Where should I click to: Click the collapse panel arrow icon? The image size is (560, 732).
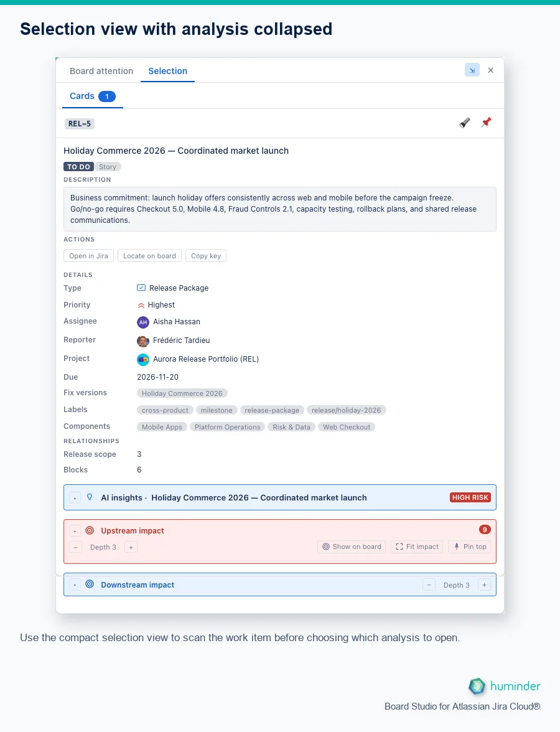click(x=472, y=70)
